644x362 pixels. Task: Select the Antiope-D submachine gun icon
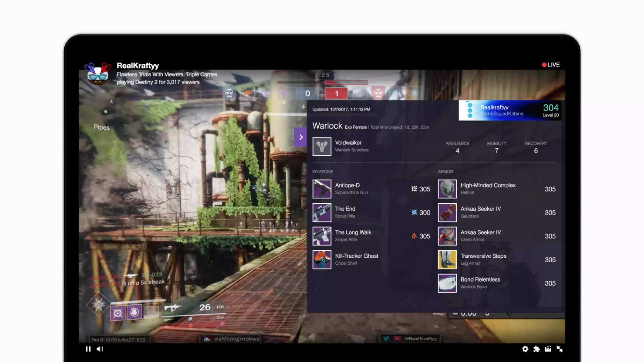click(x=322, y=189)
